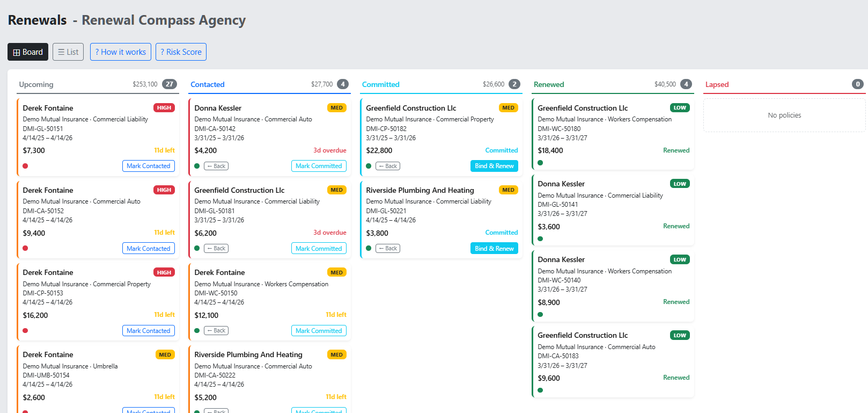
Task: Click the Renewed column total $40,500
Action: 665,84
